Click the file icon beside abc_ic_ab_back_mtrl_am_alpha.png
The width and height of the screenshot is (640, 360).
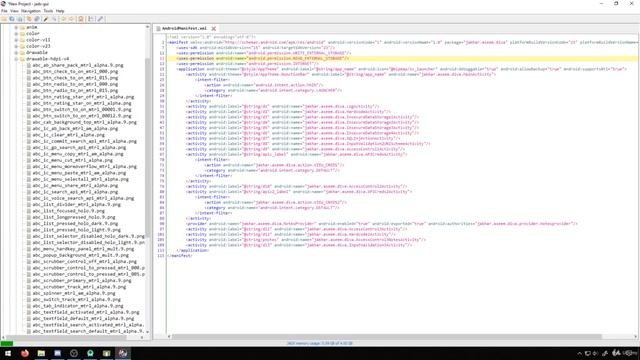tap(29, 129)
